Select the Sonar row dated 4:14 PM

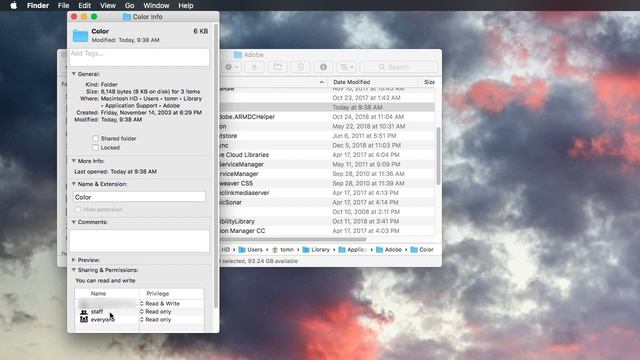(327, 202)
